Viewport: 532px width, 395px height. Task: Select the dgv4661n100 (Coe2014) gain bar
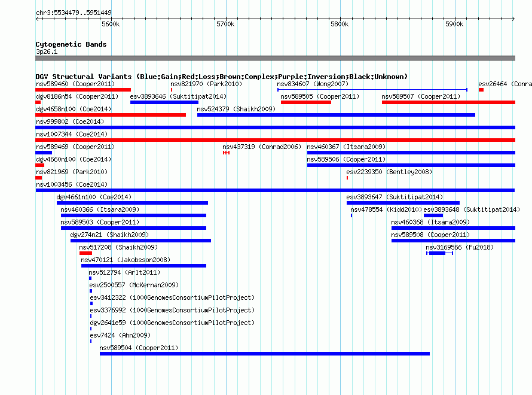(132, 203)
